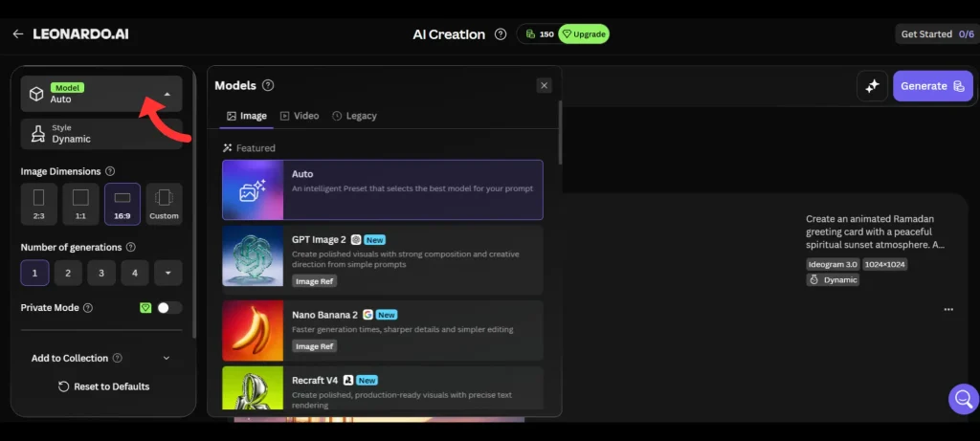This screenshot has width=980, height=441.
Task: Select the Auto model preset
Action: click(383, 190)
